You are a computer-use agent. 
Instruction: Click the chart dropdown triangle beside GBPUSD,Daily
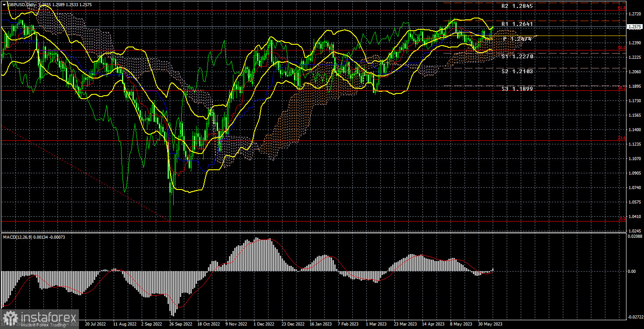(4, 4)
